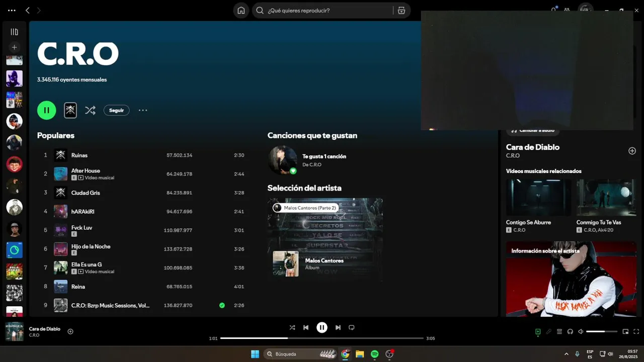The image size is (644, 362).
Task: Play the track Ruinas
Action: point(79,155)
